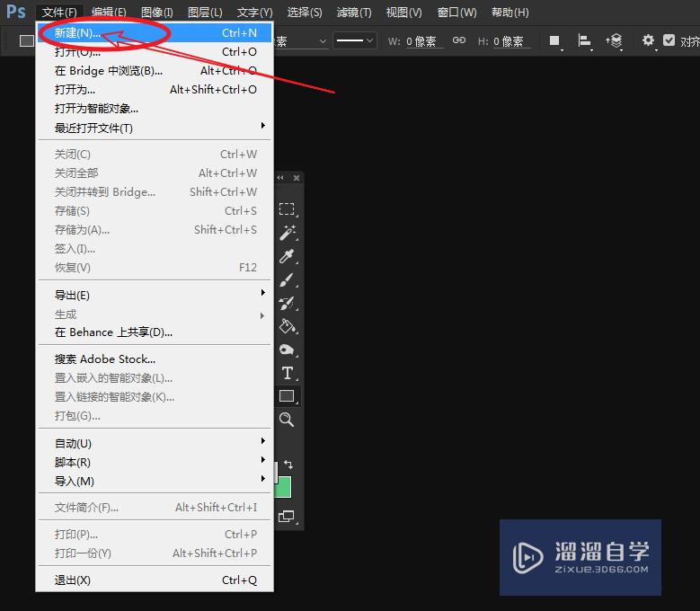
Task: Click the width W input field
Action: tap(423, 41)
